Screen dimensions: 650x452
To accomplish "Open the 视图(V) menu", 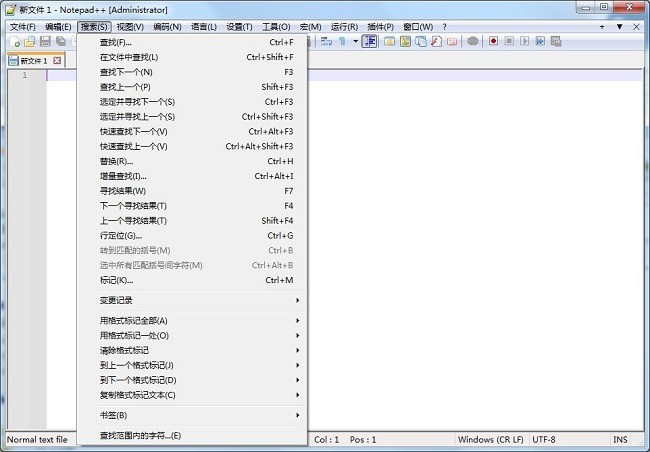I will (130, 27).
